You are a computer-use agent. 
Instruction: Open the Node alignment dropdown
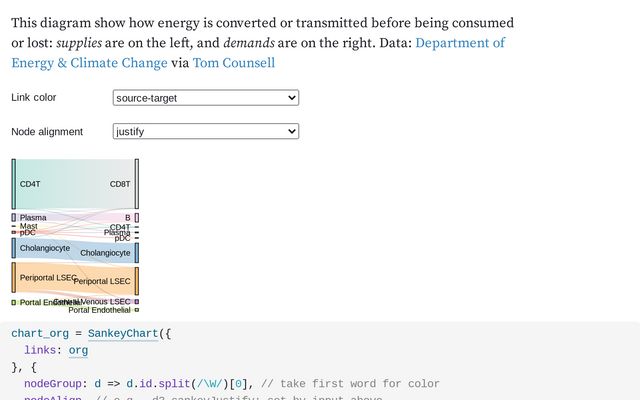(206, 131)
